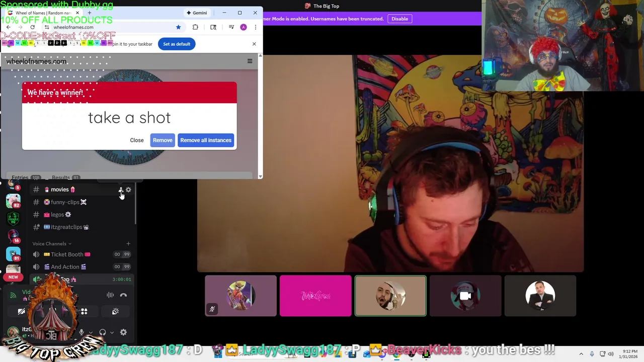Create invite icon on movies channel

tap(120, 190)
